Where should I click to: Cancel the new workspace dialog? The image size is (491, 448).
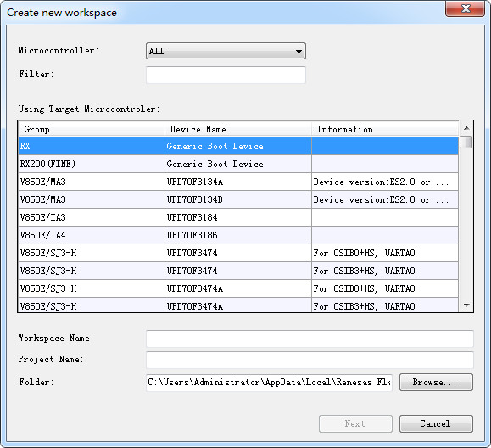(436, 424)
